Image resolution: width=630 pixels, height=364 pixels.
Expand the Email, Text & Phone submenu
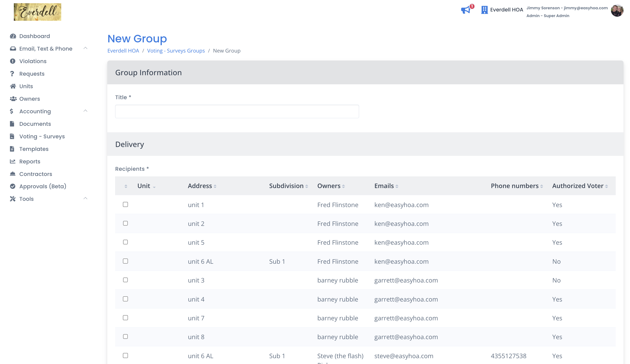85,48
